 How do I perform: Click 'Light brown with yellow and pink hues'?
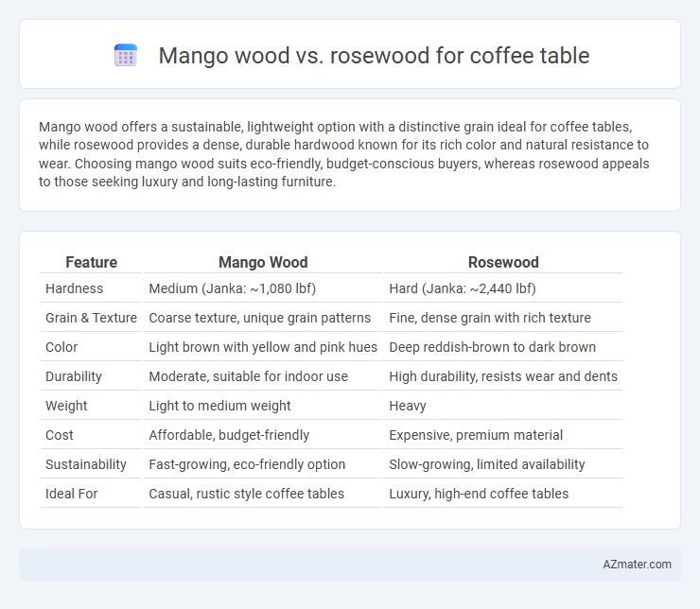[x=263, y=347]
